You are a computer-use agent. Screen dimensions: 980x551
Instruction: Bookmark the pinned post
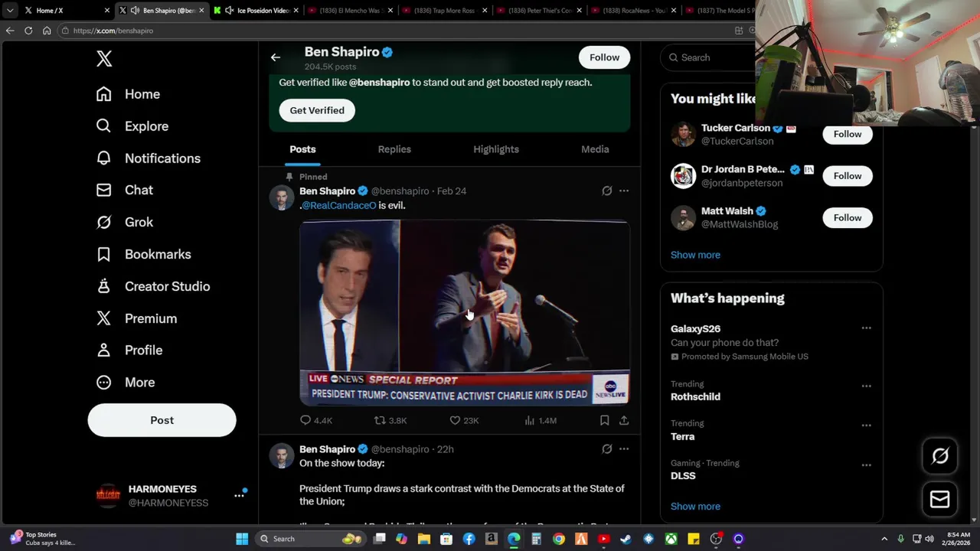(x=604, y=420)
